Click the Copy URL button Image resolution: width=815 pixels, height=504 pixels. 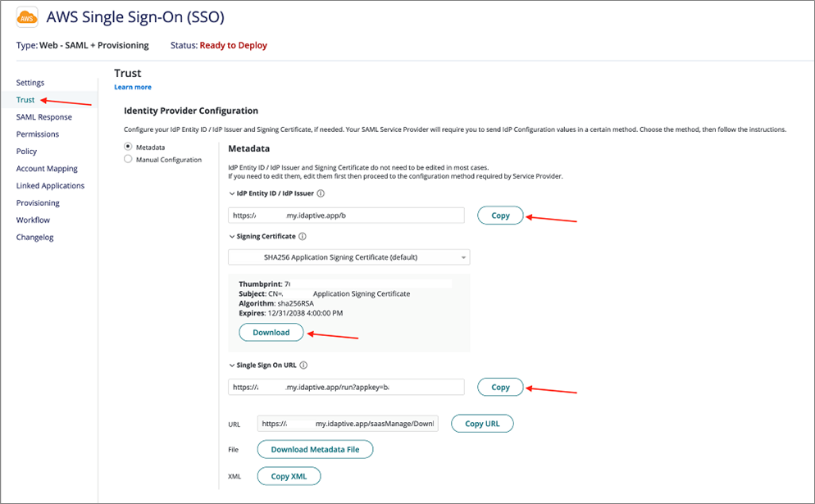482,424
